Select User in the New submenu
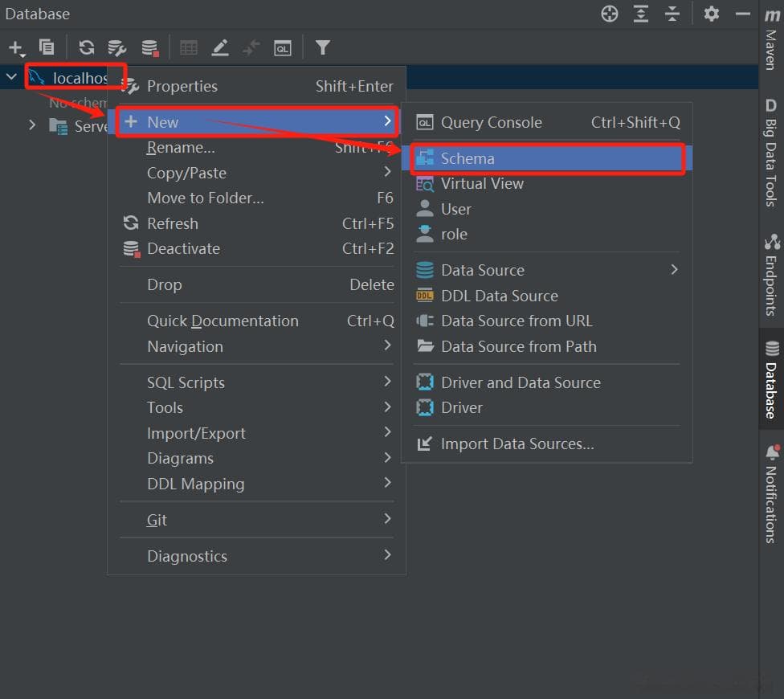 548,209
